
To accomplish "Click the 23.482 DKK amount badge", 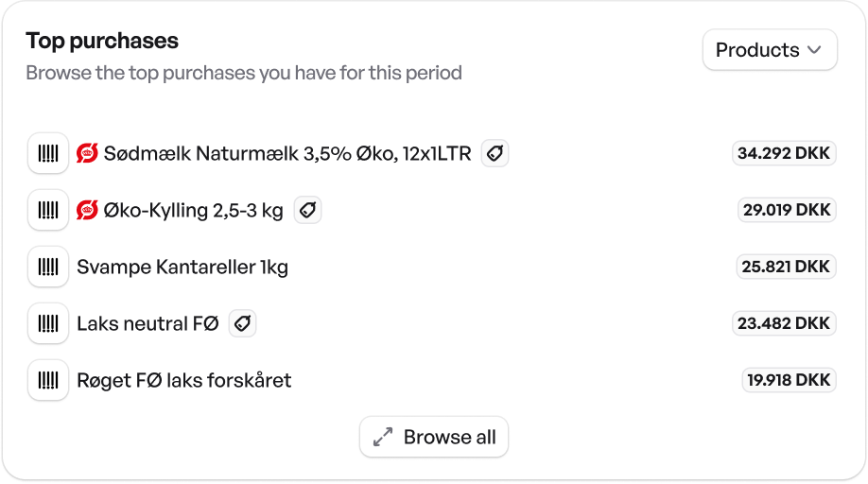I will point(784,323).
